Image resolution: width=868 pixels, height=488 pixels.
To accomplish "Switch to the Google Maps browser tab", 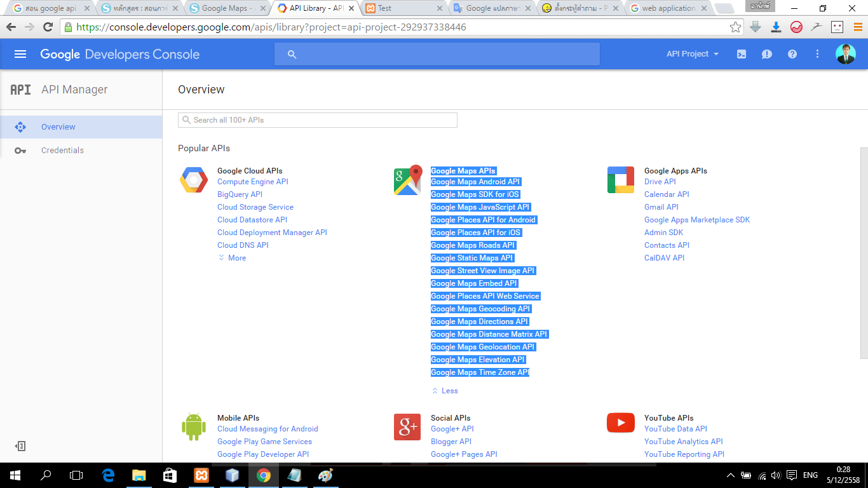I will [227, 8].
